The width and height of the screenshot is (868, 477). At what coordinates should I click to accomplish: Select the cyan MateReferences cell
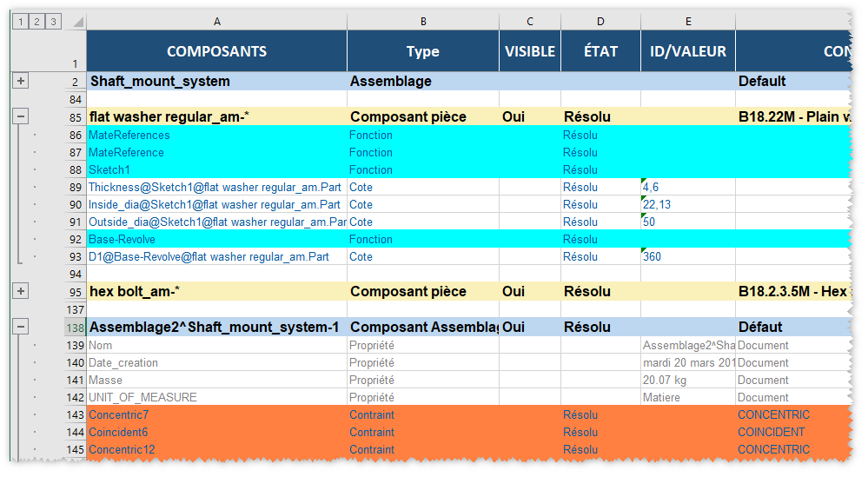(x=216, y=135)
